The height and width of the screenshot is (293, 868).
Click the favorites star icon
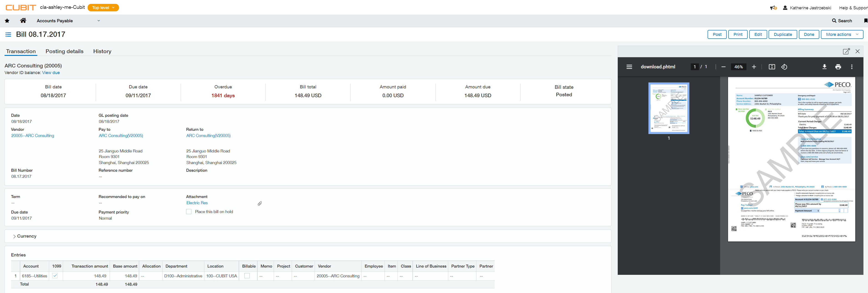7,21
